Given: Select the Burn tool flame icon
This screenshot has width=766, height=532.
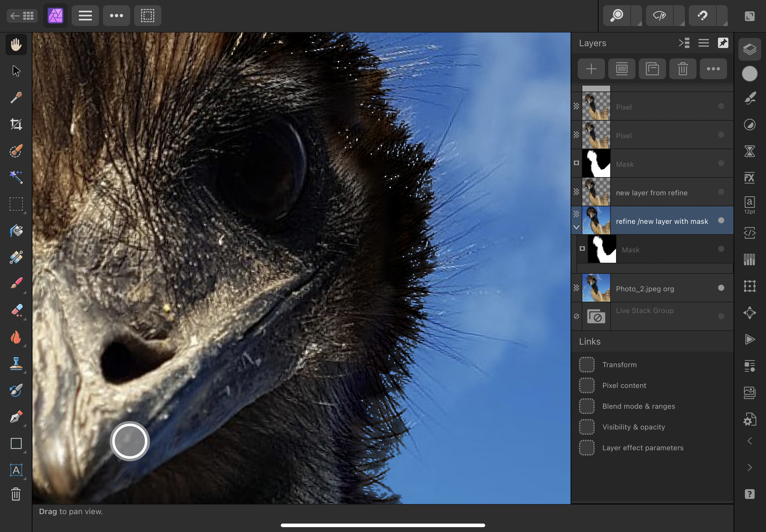Looking at the screenshot, I should pyautogui.click(x=16, y=337).
